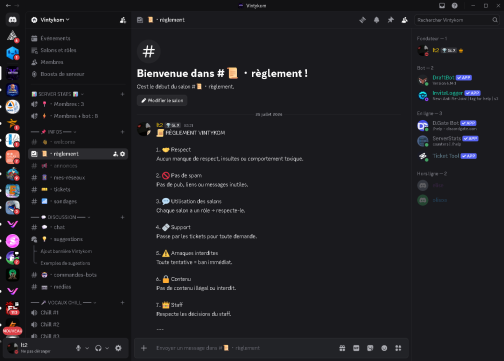
Task: Go back with title bar left arrow
Action: click(x=8, y=6)
